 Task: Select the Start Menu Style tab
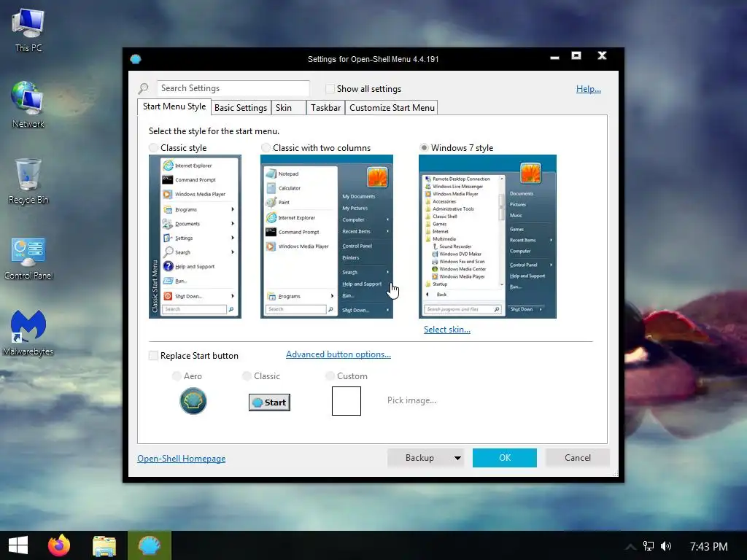[x=174, y=106]
